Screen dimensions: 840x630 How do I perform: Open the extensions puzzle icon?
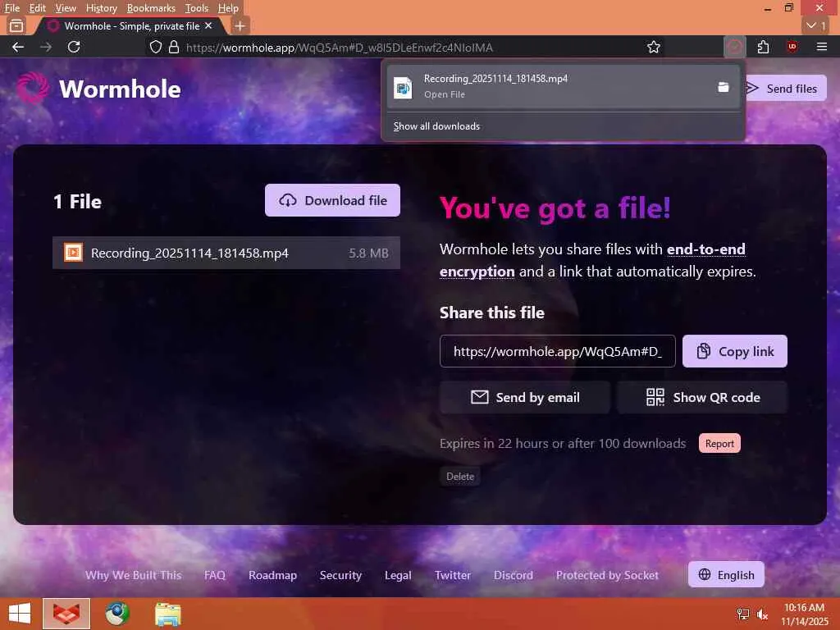tap(764, 47)
